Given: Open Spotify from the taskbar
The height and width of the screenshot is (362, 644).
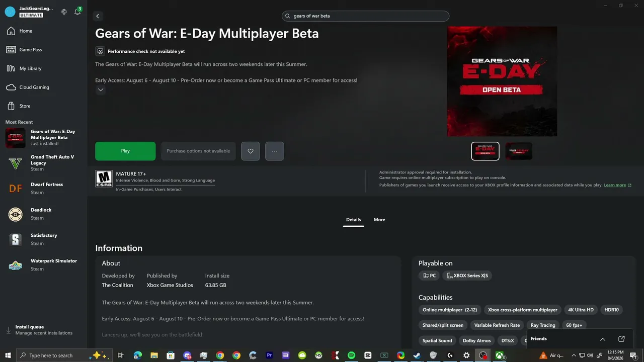Looking at the screenshot, I should 352,355.
